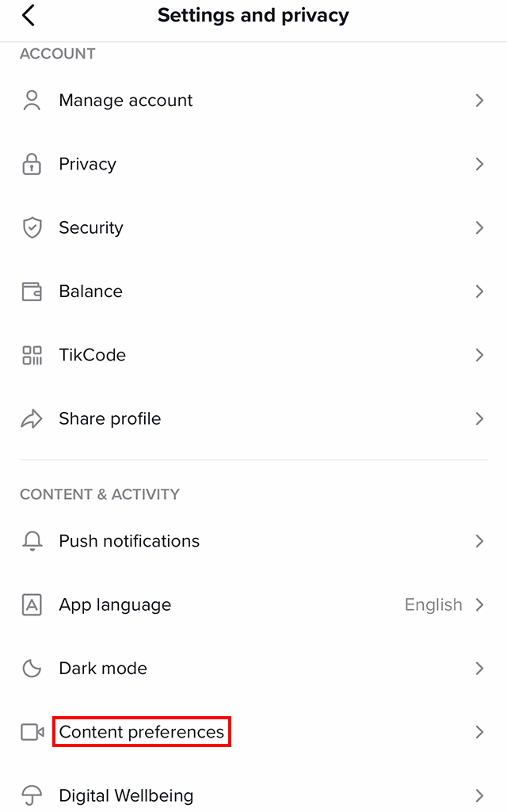The width and height of the screenshot is (507, 812).
Task: Open Content preferences settings
Action: (x=142, y=732)
